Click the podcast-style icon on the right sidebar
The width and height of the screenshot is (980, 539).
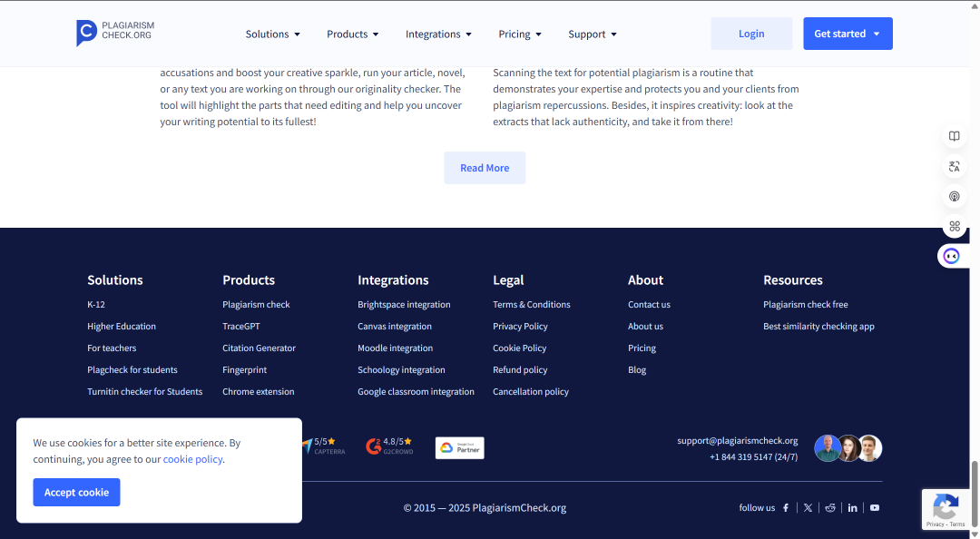pos(954,196)
